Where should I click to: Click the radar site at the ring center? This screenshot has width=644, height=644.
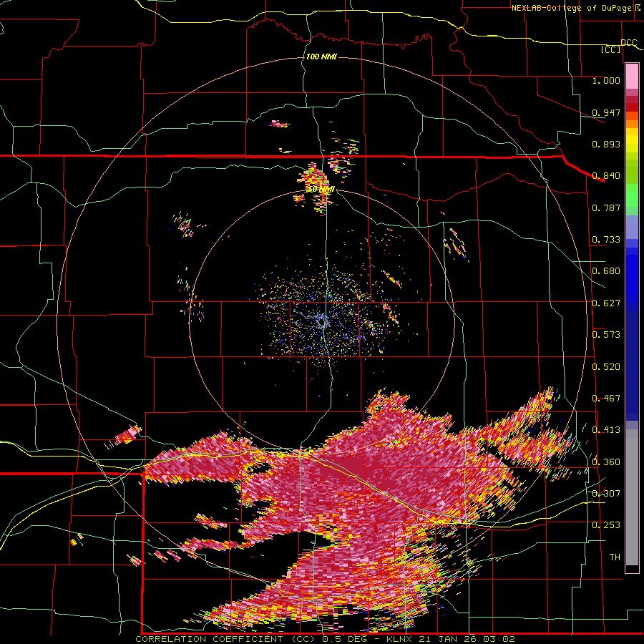323,321
